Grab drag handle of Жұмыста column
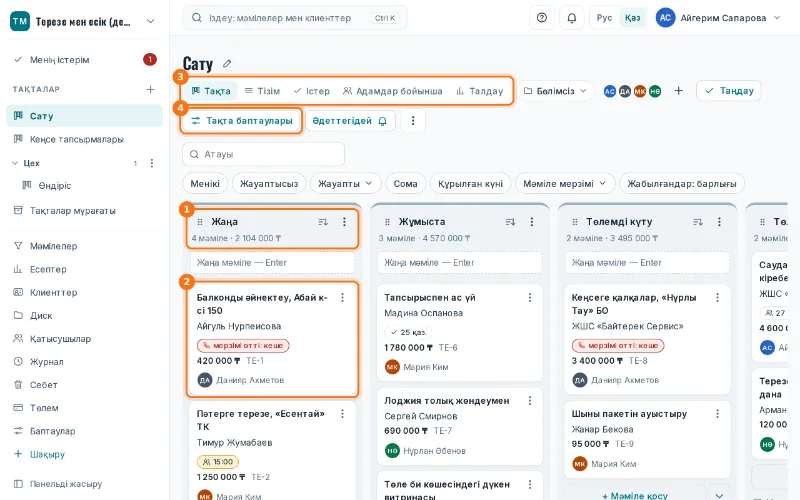 pyautogui.click(x=387, y=222)
